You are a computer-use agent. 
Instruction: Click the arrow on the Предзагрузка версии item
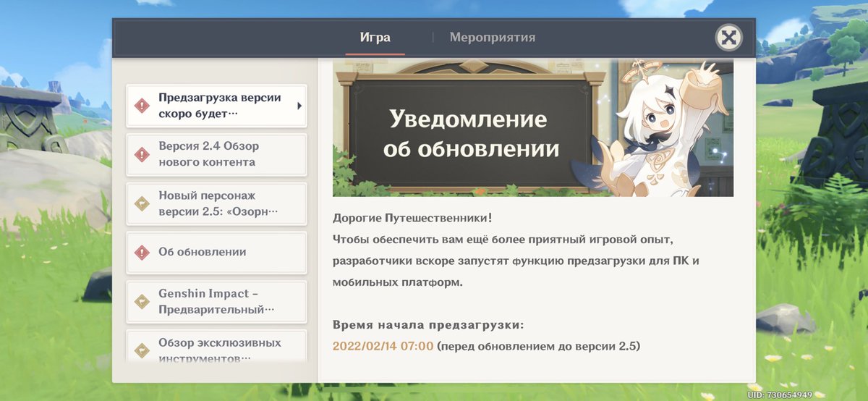tap(299, 106)
